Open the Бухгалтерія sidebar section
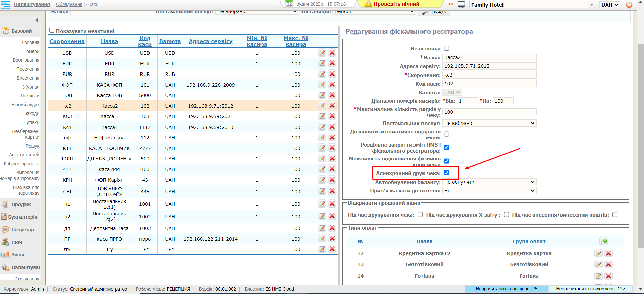This screenshot has width=644, height=294. 23,217
